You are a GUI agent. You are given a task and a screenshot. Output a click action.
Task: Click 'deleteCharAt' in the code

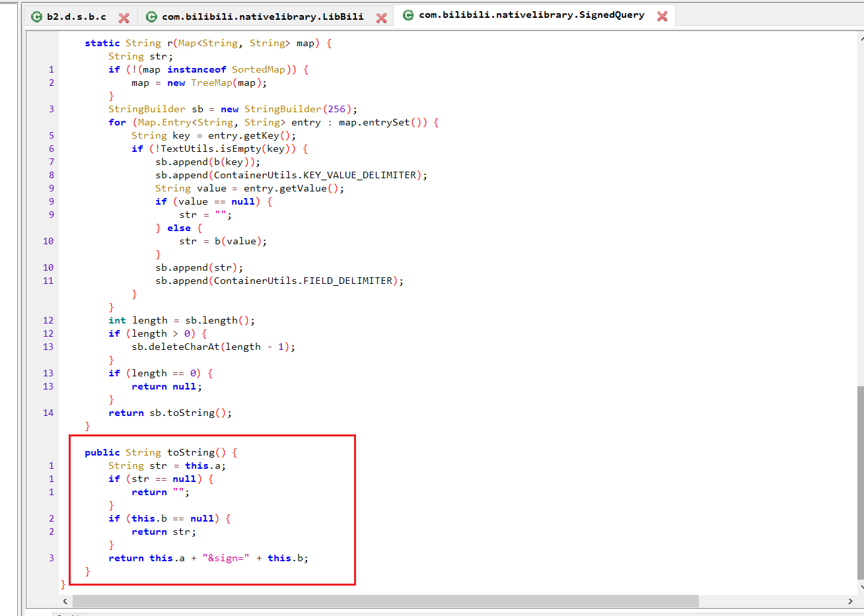pos(185,347)
